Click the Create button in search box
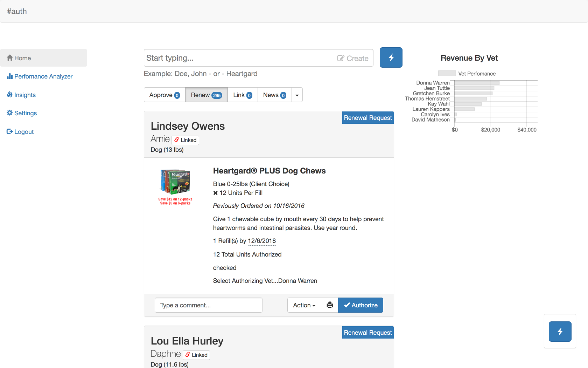This screenshot has height=368, width=588. coord(353,59)
